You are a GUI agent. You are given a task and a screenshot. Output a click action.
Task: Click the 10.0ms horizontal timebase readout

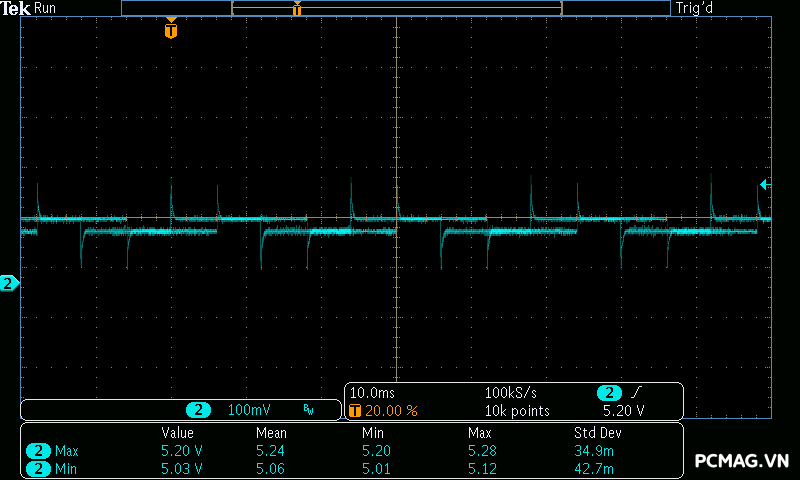point(373,393)
